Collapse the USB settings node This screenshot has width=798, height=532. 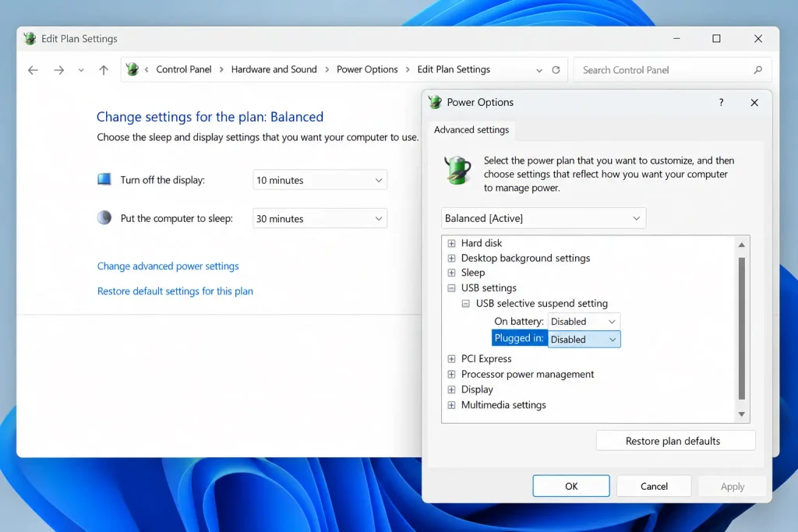tap(451, 288)
